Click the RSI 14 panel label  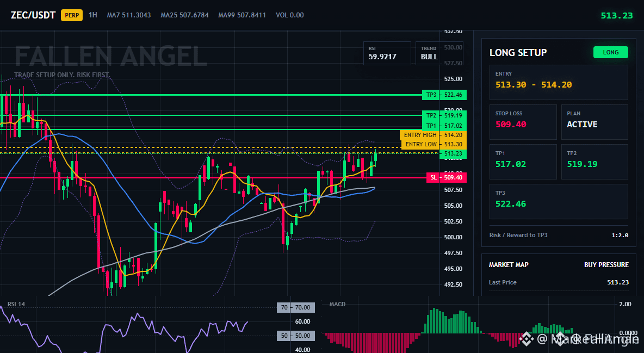coord(16,304)
